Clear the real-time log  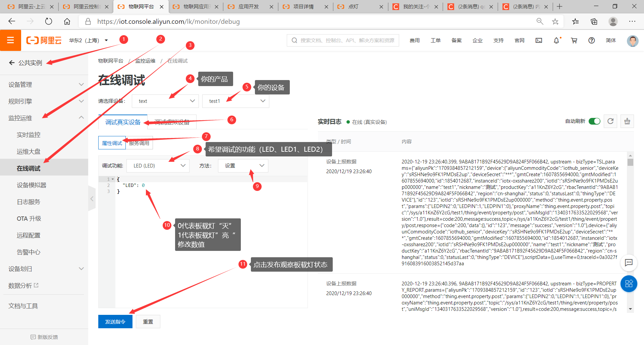coord(627,121)
